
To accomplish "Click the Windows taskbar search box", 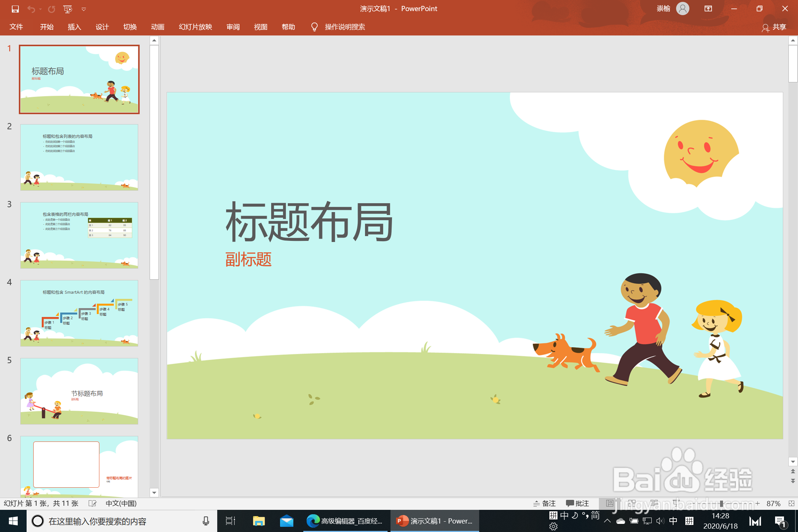I will [122, 521].
